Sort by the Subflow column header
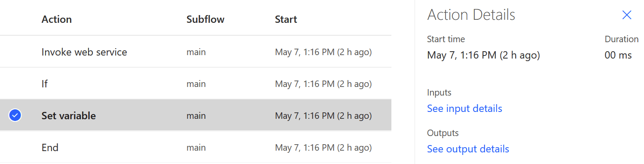644x164 pixels. point(205,19)
